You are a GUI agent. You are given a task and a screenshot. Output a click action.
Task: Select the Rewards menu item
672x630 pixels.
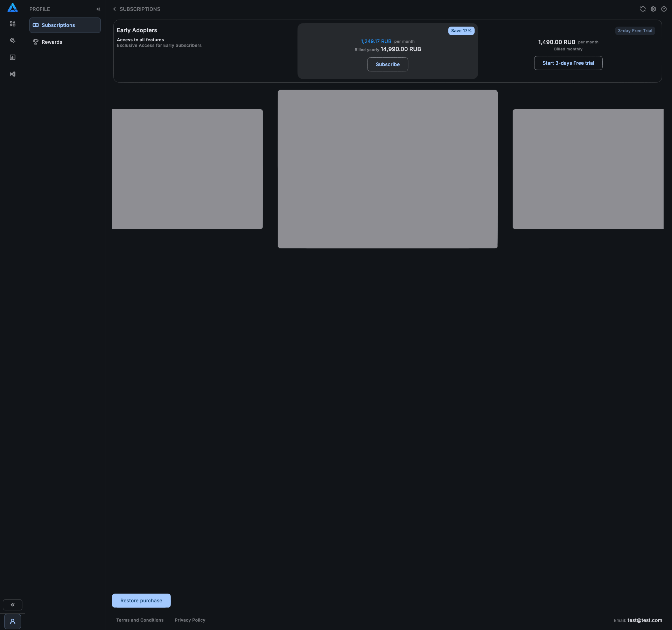point(52,42)
